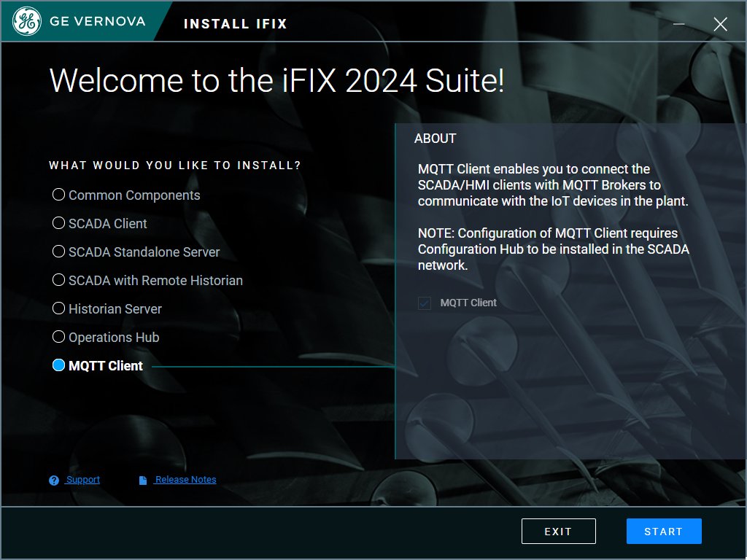
Task: Open the Release Notes link
Action: (185, 480)
